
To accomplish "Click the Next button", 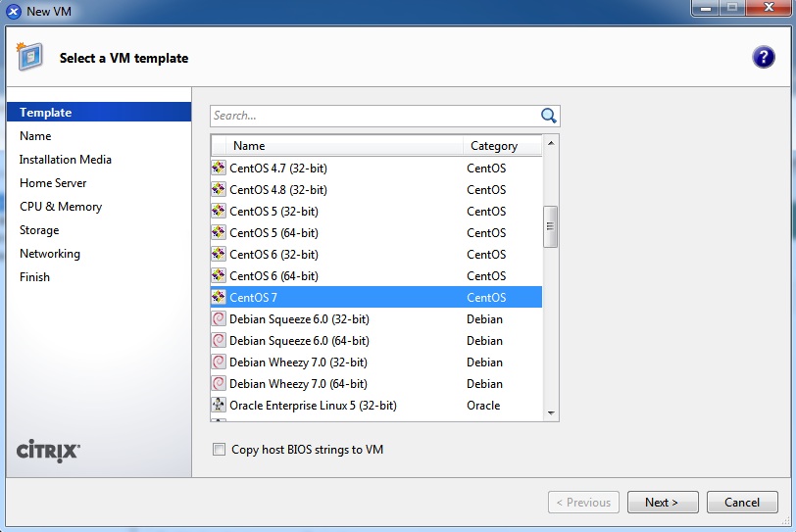I will click(663, 502).
